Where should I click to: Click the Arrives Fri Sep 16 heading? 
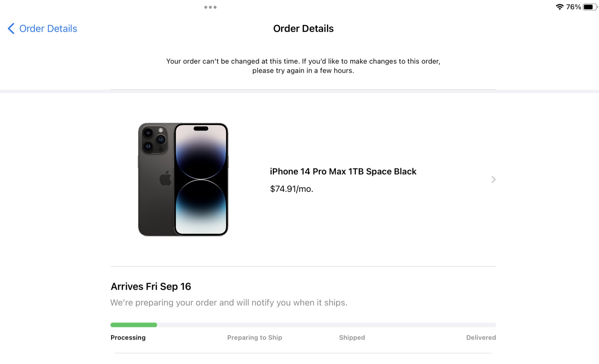coord(151,287)
